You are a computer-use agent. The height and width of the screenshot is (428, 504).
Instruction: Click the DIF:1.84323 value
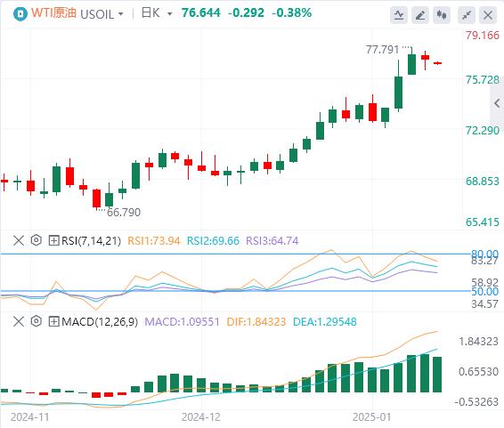pos(256,322)
